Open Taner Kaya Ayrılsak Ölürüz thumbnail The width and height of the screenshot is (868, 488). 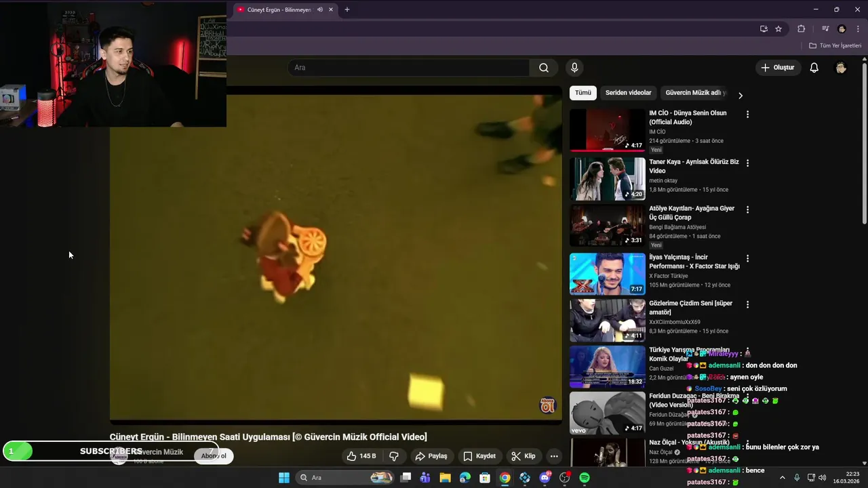point(608,179)
